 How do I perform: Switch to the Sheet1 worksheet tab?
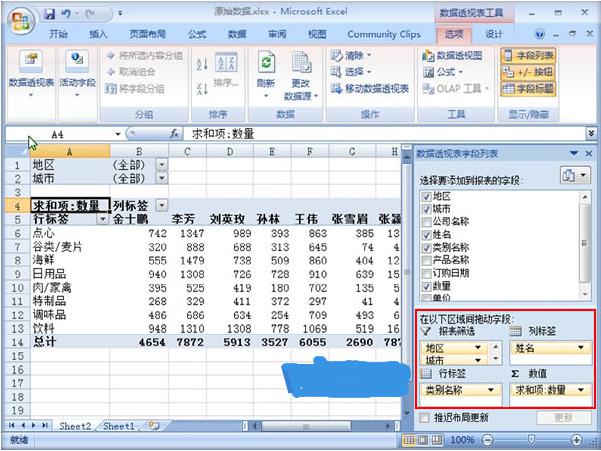[x=119, y=426]
